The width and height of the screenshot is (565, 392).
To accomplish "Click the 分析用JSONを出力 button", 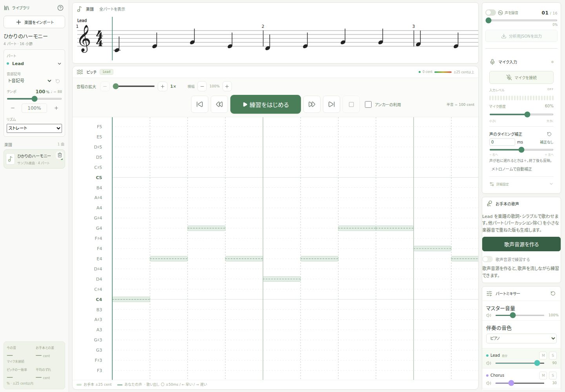I will [521, 36].
